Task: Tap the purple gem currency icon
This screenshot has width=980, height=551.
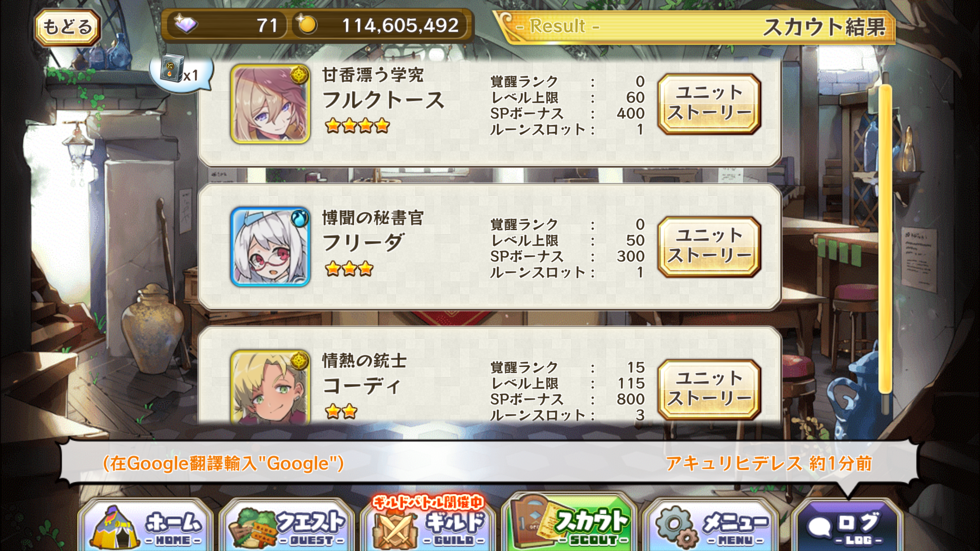Action: (186, 24)
